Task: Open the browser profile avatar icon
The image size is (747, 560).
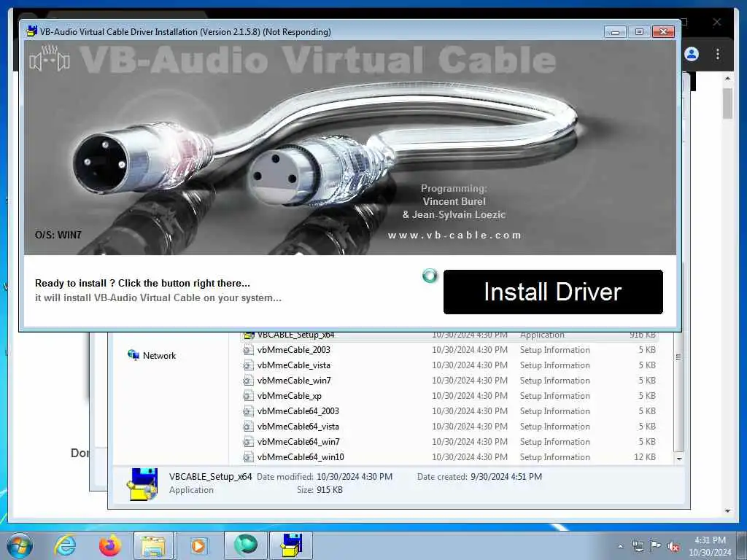Action: [692, 54]
